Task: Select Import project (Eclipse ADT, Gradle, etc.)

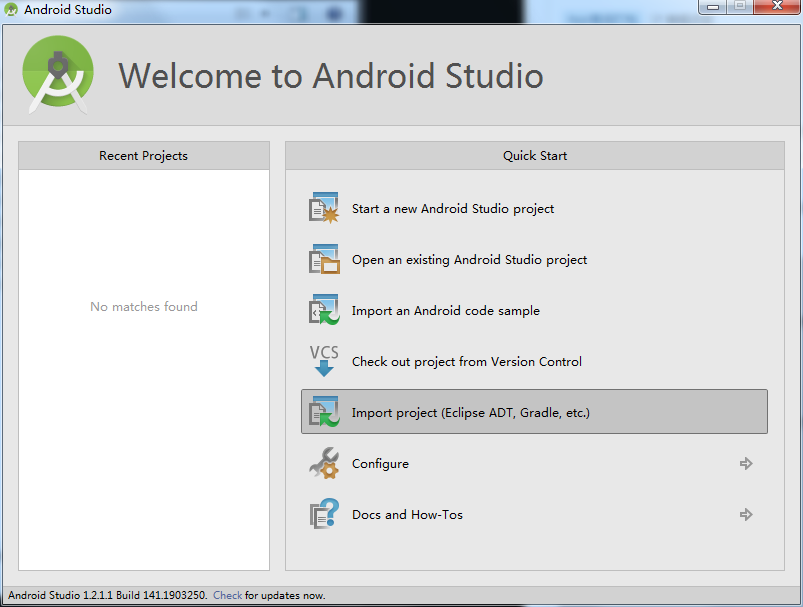Action: pos(534,412)
